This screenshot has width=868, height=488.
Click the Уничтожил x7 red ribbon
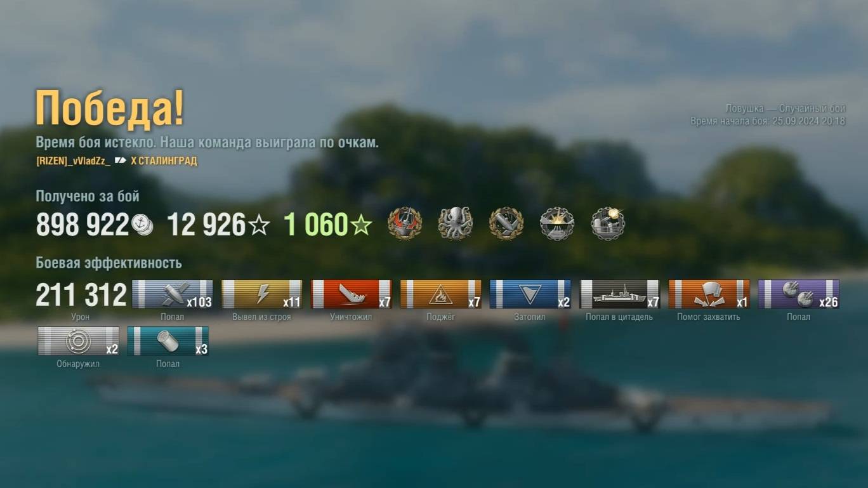pos(352,294)
